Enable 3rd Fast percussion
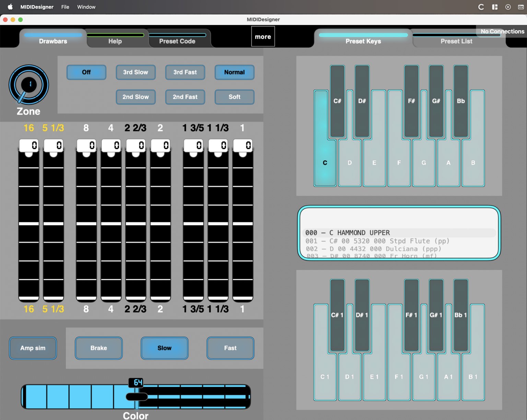This screenshot has width=527, height=420. pos(185,72)
